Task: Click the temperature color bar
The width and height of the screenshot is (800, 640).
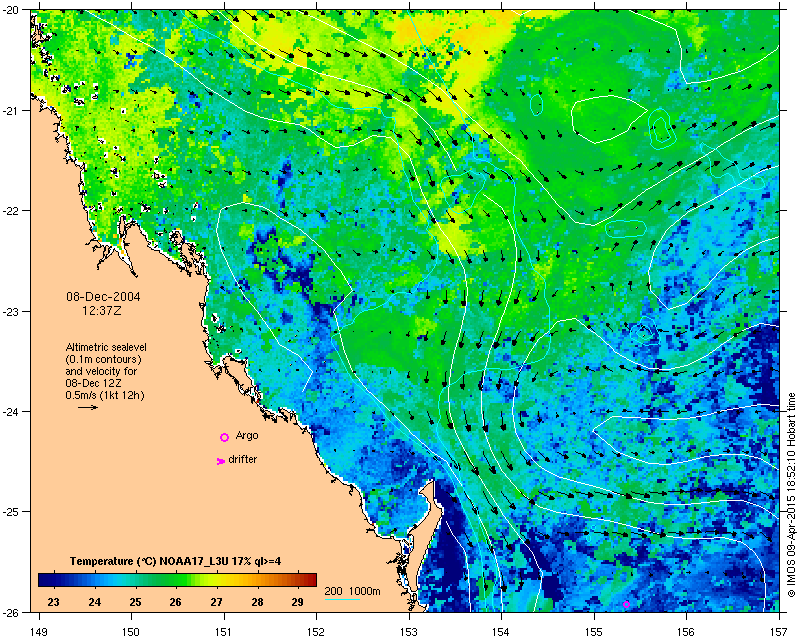Action: 177,580
